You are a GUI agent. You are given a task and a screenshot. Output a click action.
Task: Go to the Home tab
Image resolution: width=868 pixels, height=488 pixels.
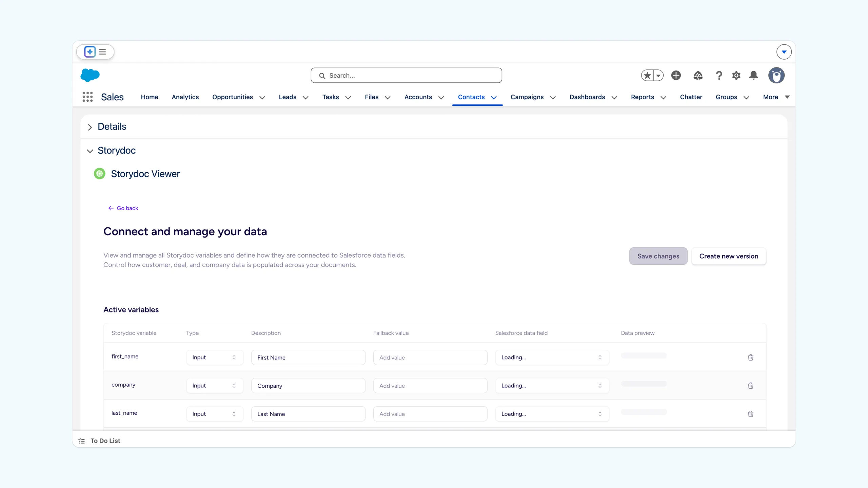(150, 97)
